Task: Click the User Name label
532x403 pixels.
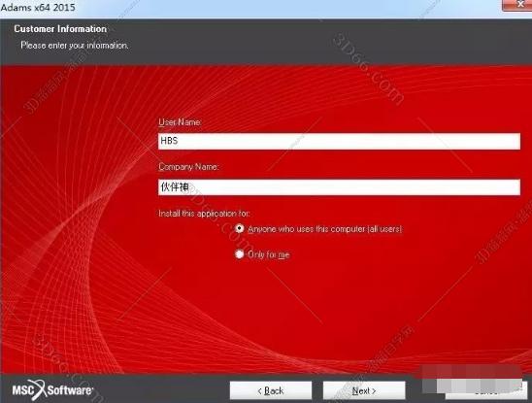Action: pyautogui.click(x=180, y=122)
